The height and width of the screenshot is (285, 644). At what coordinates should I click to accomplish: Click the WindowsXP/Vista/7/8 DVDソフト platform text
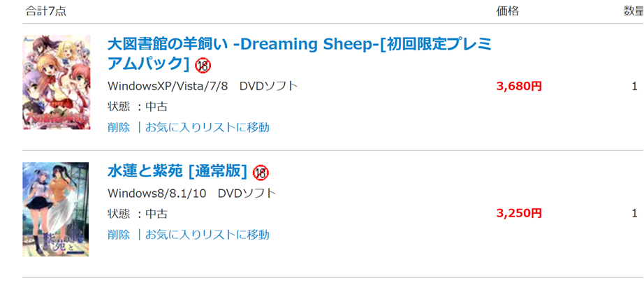point(203,86)
